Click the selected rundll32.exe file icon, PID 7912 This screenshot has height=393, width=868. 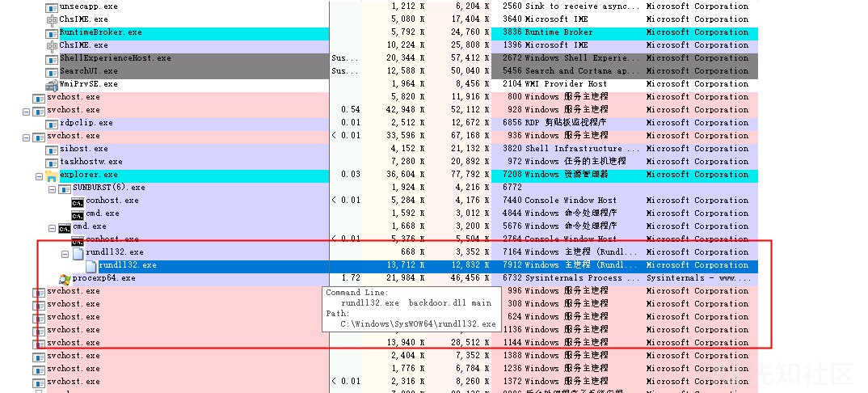[91, 266]
